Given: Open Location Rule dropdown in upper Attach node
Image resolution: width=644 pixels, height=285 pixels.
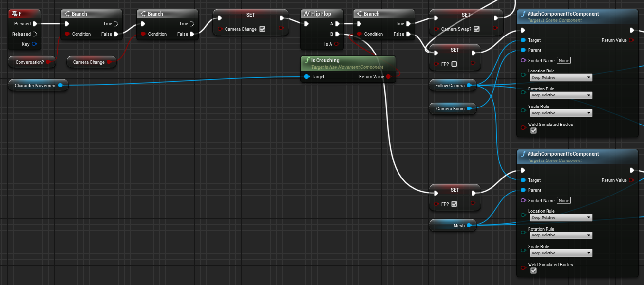Looking at the screenshot, I should 561,78.
